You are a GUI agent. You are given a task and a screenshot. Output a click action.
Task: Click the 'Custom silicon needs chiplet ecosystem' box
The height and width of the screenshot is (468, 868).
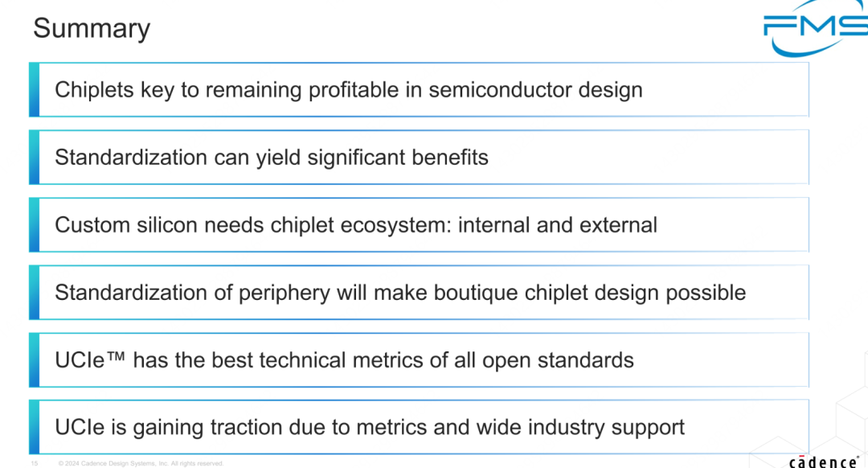(419, 225)
